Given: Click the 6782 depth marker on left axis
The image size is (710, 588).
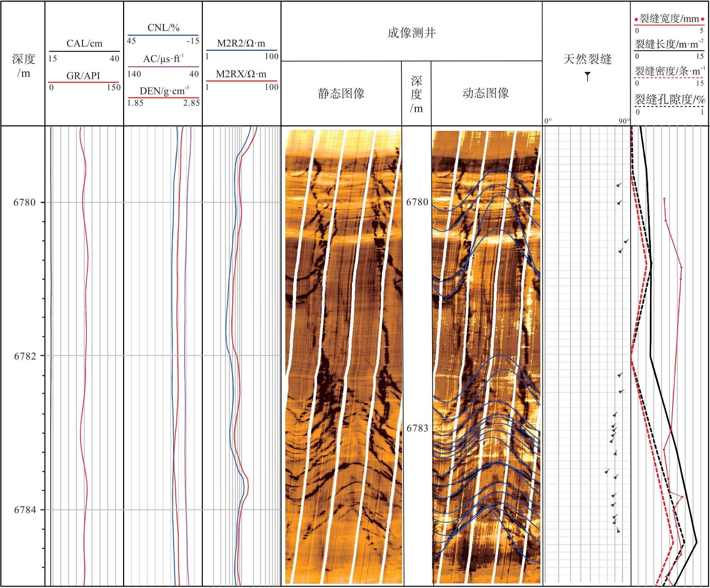Looking at the screenshot, I should (25, 356).
